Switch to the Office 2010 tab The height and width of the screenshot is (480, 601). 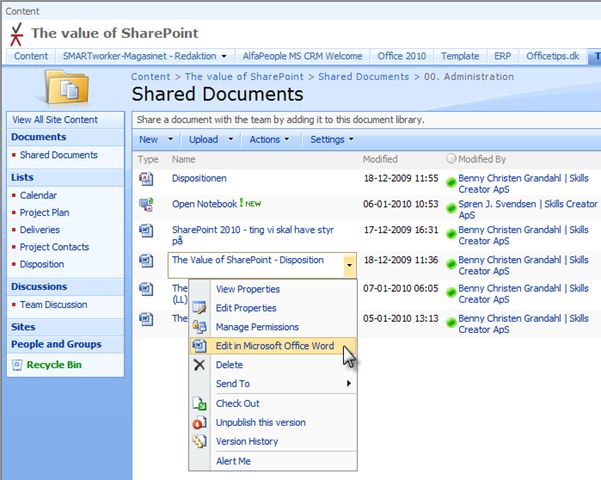tap(404, 56)
